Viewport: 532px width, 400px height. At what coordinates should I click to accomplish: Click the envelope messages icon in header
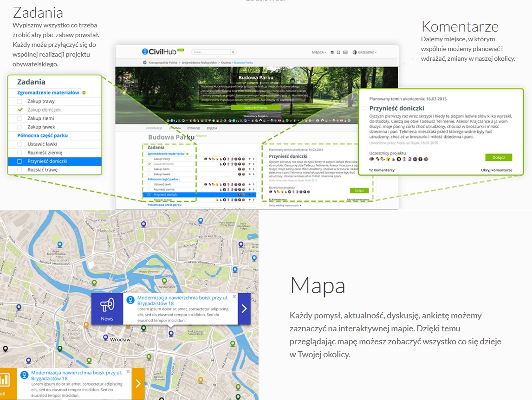[345, 52]
